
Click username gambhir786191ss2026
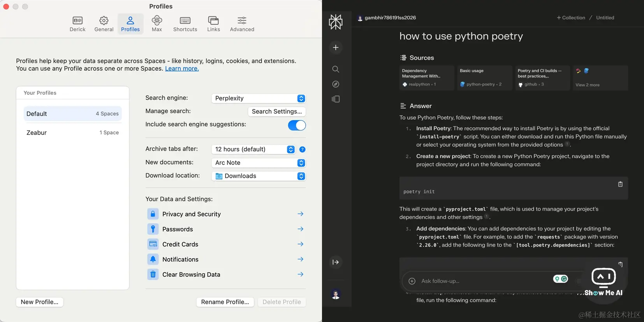(390, 18)
